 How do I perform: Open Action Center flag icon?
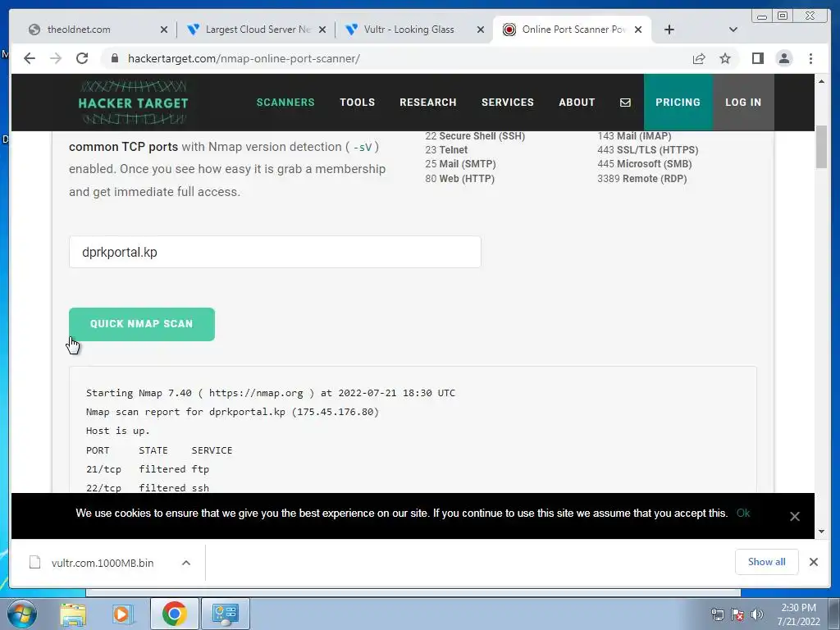pyautogui.click(x=737, y=614)
